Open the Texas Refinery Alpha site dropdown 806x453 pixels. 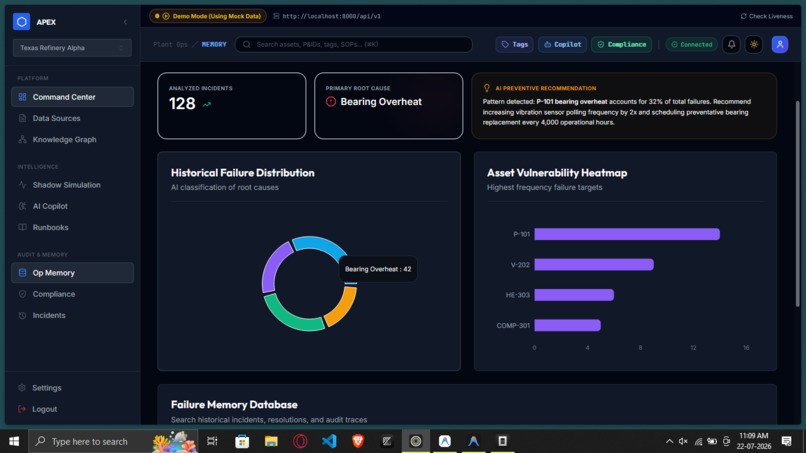tap(72, 48)
